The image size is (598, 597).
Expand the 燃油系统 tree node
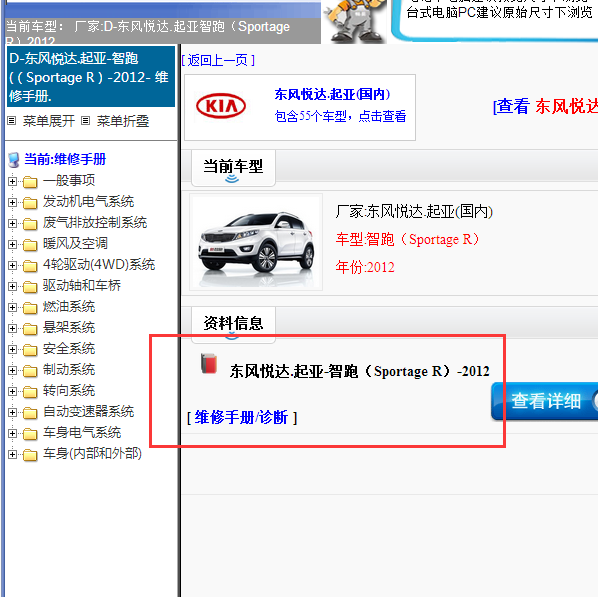pos(12,307)
